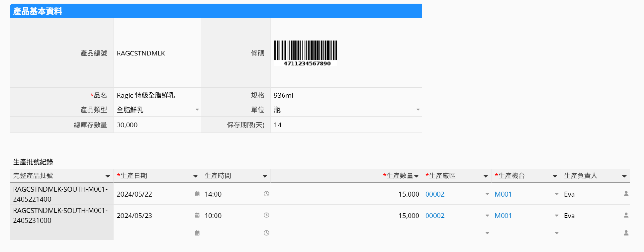
Task: Open 生產機台 dropdown in second row
Action: point(556,216)
